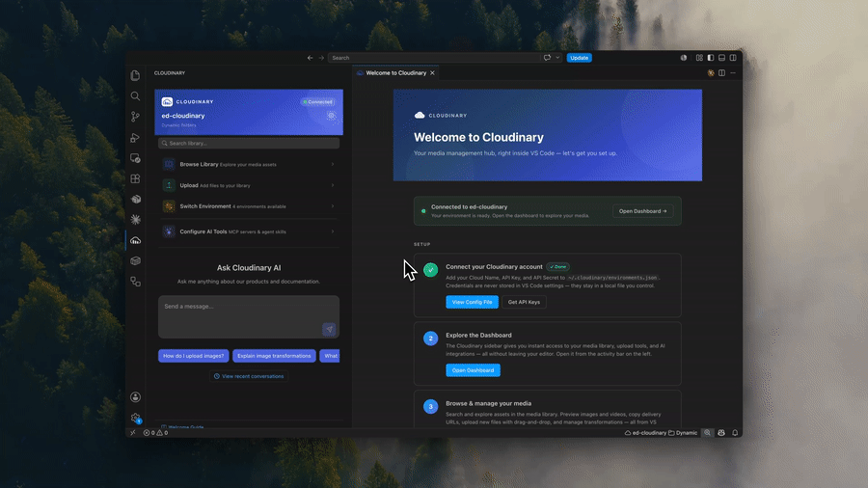Toggle the secondary side bar
Image resolution: width=868 pixels, height=488 pixels.
[x=733, y=58]
